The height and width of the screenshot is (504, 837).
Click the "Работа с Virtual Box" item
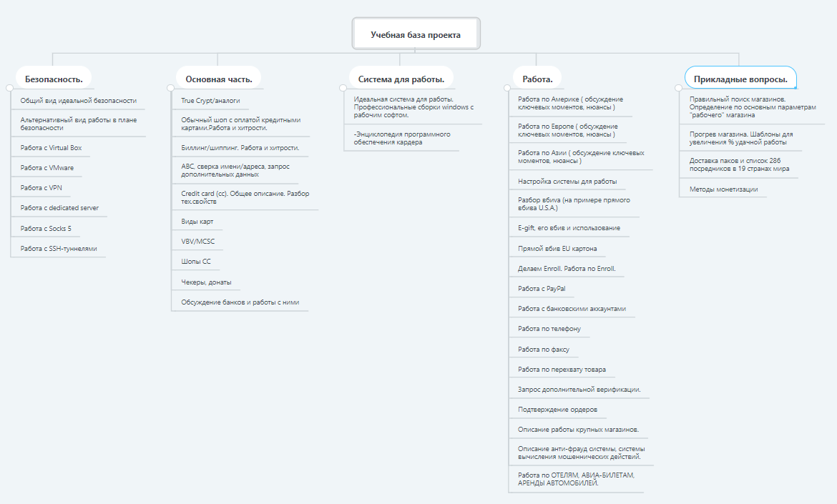(x=52, y=148)
